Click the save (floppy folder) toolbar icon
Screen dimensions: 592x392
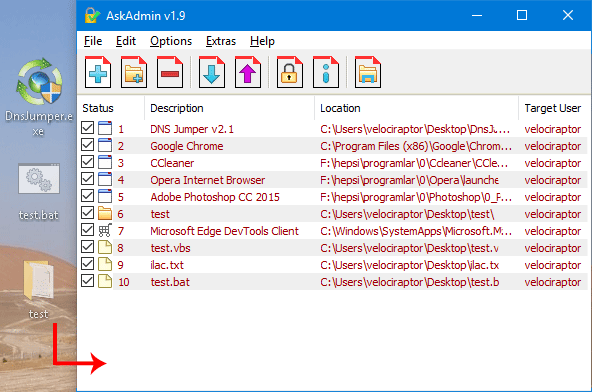coord(368,72)
